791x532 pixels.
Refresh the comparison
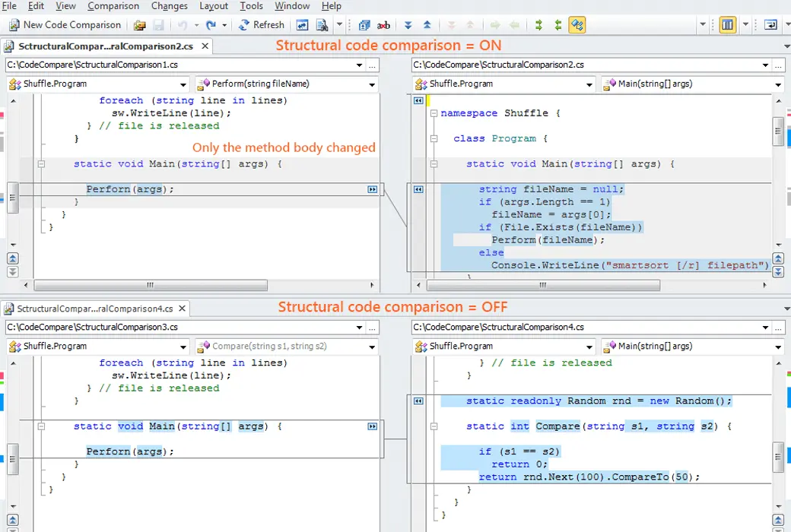tap(262, 25)
